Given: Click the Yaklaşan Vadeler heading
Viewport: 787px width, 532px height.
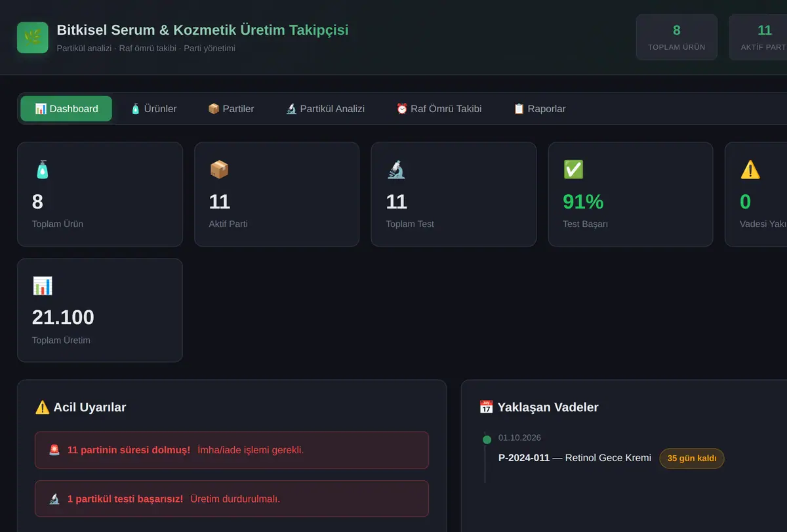Looking at the screenshot, I should click(548, 407).
